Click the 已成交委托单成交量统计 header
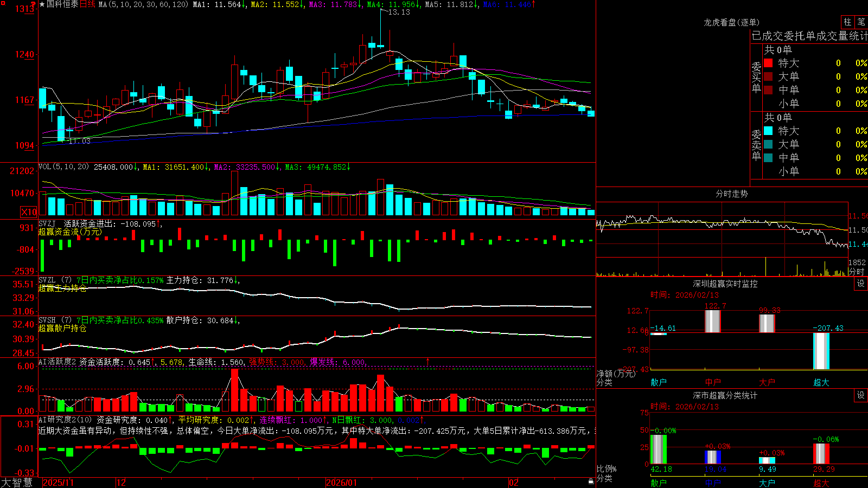 [x=809, y=36]
